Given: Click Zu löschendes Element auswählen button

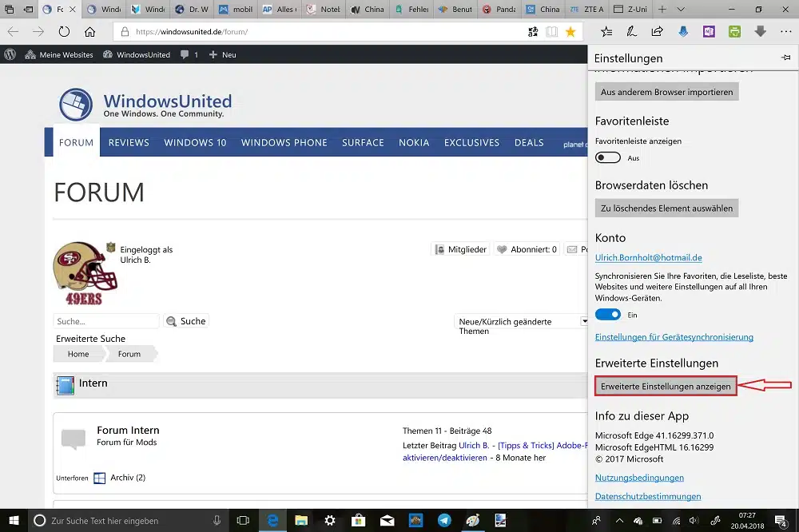Looking at the screenshot, I should pos(666,208).
